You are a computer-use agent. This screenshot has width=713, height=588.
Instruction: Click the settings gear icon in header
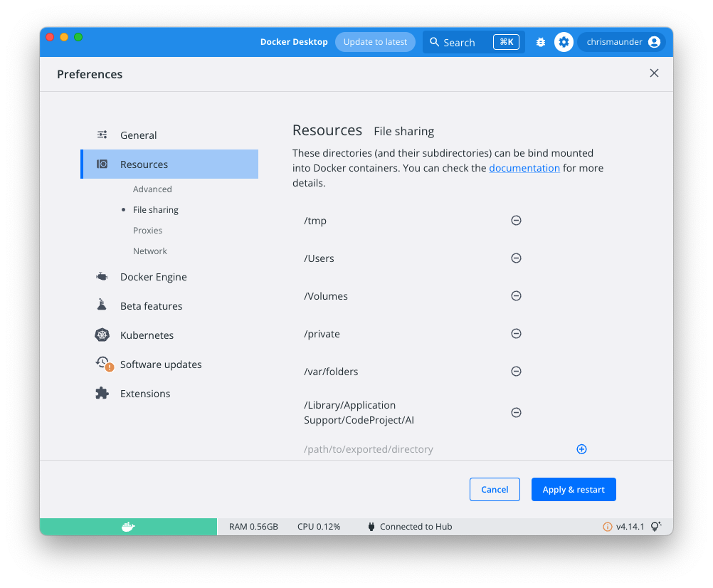(x=564, y=42)
